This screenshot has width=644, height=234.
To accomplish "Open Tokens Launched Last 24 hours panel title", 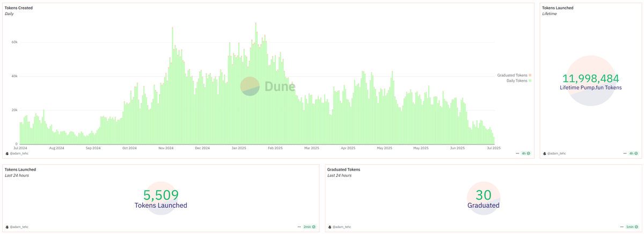I will [20, 170].
